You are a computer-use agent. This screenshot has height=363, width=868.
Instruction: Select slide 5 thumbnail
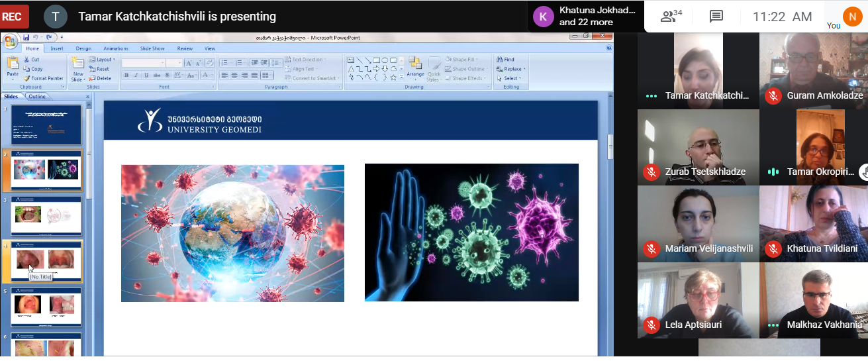[46, 307]
